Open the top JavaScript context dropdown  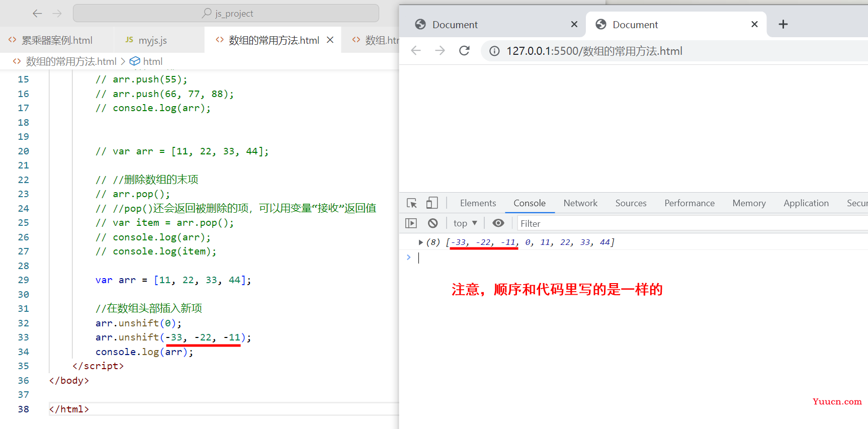tap(465, 223)
